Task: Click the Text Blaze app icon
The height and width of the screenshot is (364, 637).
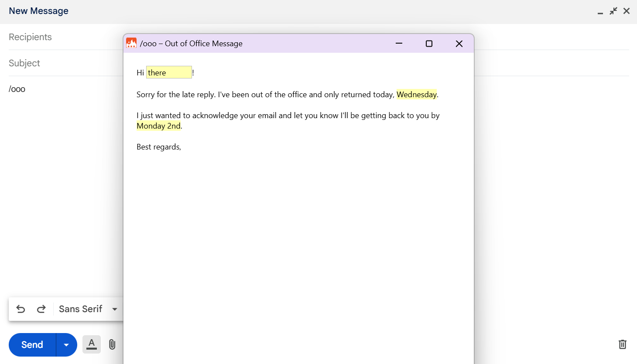Action: click(x=131, y=43)
